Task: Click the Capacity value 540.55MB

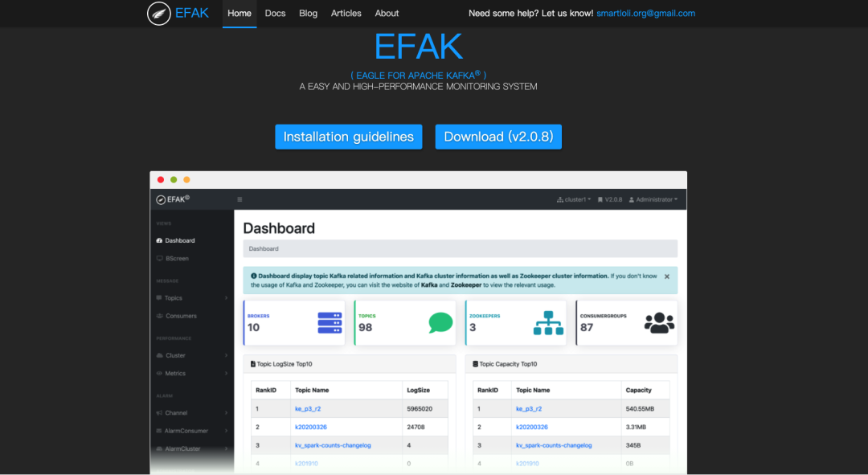Action: coord(640,409)
